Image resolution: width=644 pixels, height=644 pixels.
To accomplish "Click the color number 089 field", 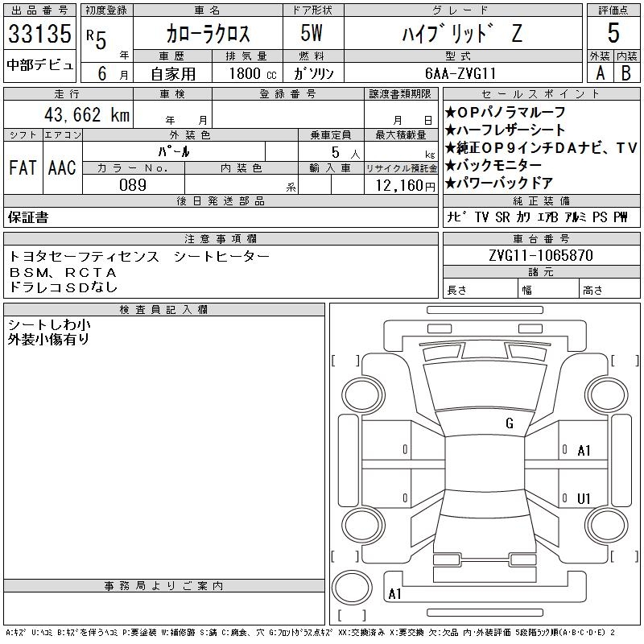I will (133, 185).
